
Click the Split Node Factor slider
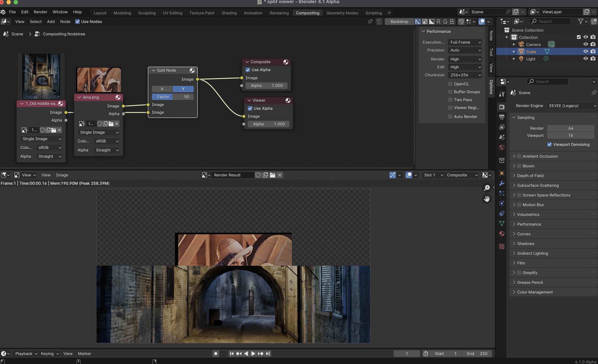(x=173, y=96)
